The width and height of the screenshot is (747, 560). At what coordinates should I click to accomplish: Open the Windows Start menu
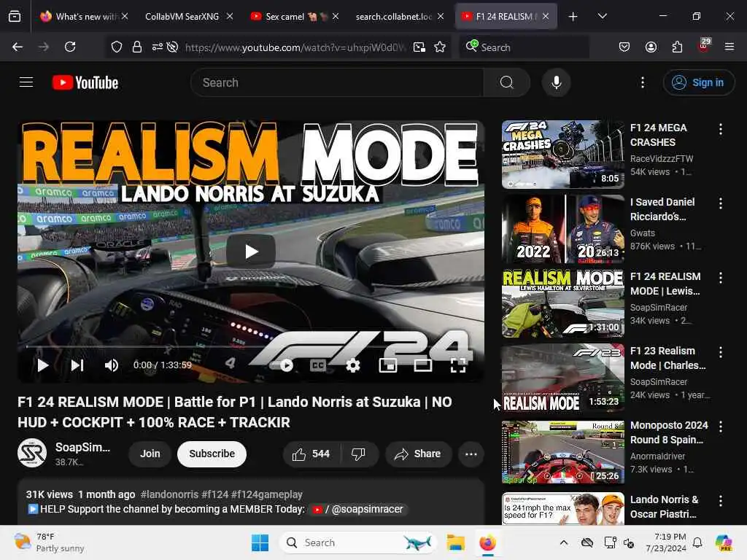[x=260, y=542]
